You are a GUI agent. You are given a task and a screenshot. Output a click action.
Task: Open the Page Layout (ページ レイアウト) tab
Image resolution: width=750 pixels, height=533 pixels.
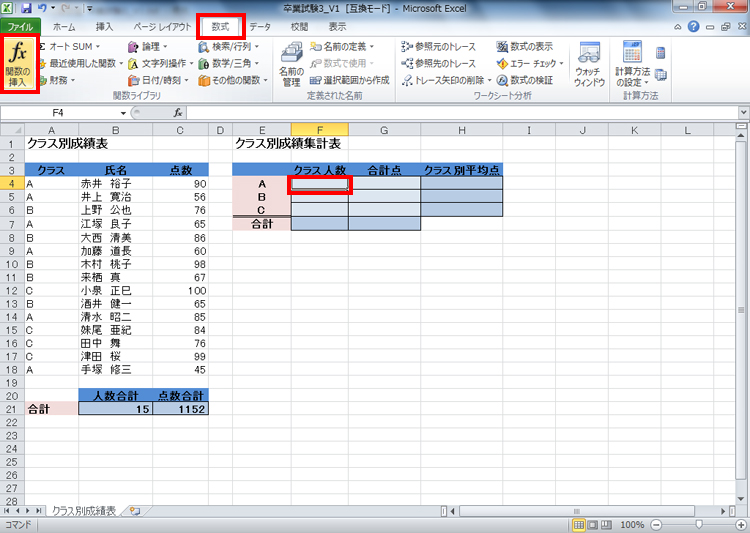pyautogui.click(x=162, y=27)
